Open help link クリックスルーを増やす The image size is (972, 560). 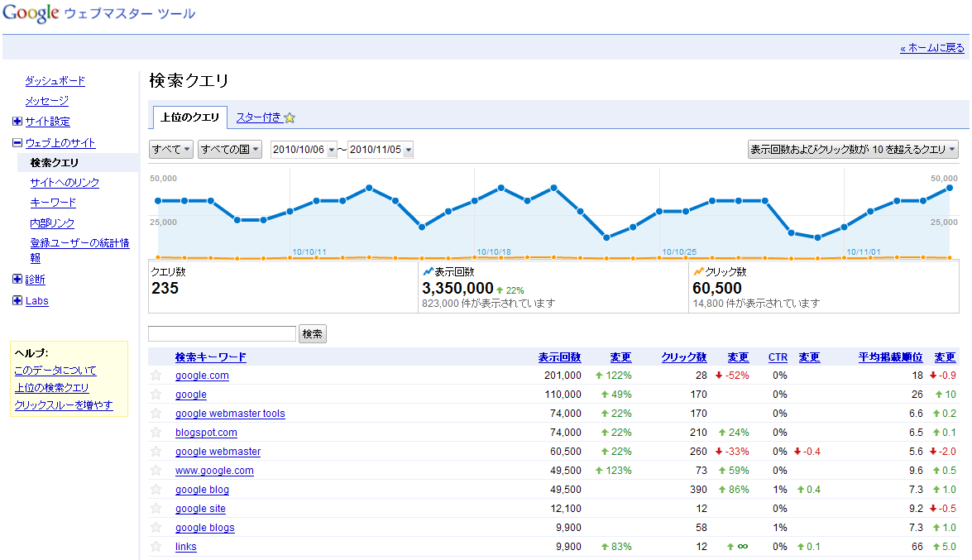pyautogui.click(x=63, y=405)
